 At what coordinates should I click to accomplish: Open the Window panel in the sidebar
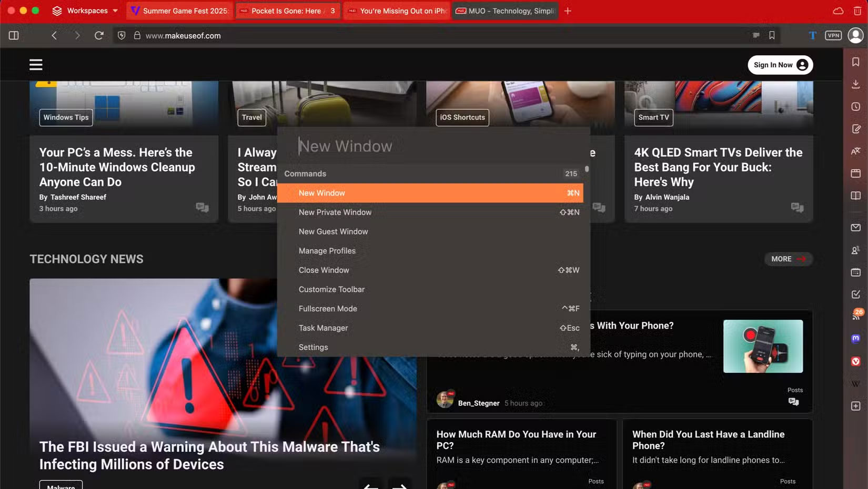(856, 173)
